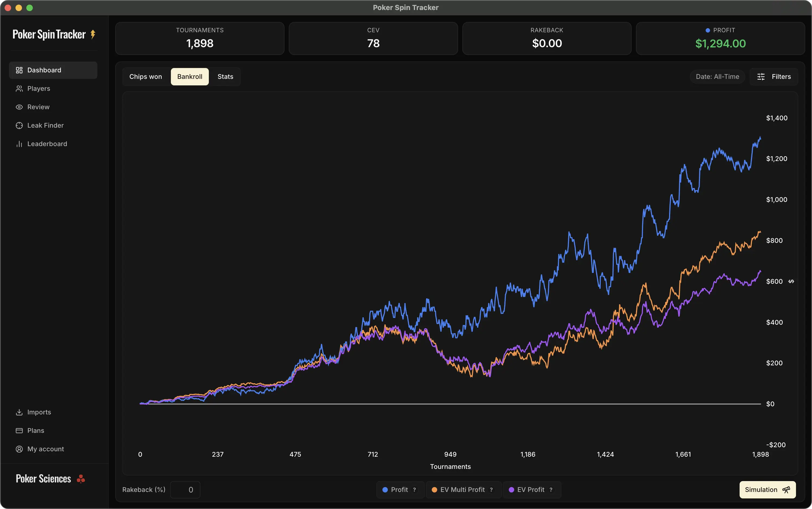Expand the Filters panel
The height and width of the screenshot is (509, 812).
773,77
